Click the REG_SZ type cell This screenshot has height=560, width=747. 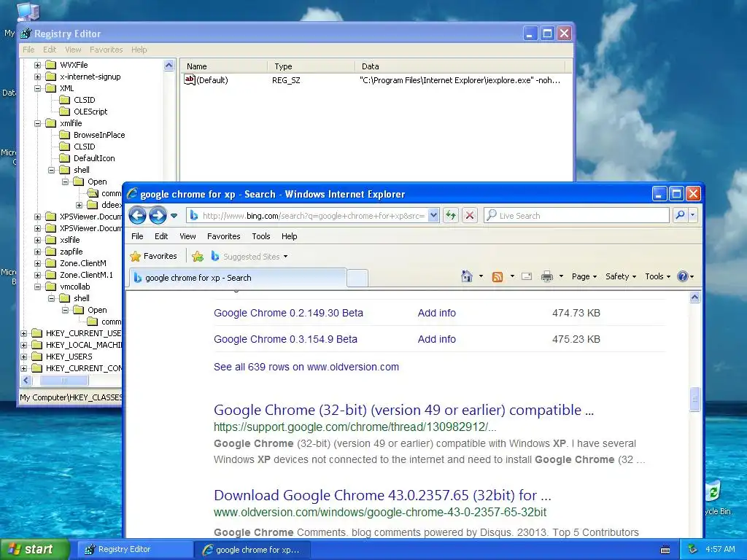(x=286, y=80)
